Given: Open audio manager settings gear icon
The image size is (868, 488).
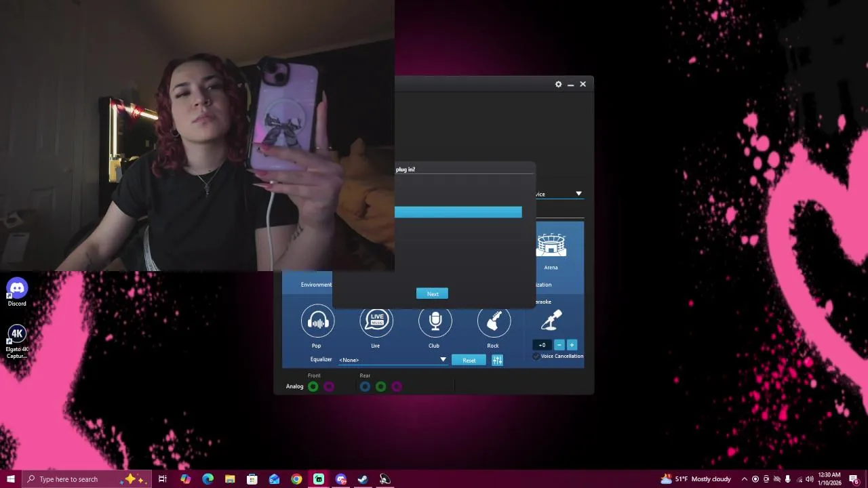Looking at the screenshot, I should 558,84.
